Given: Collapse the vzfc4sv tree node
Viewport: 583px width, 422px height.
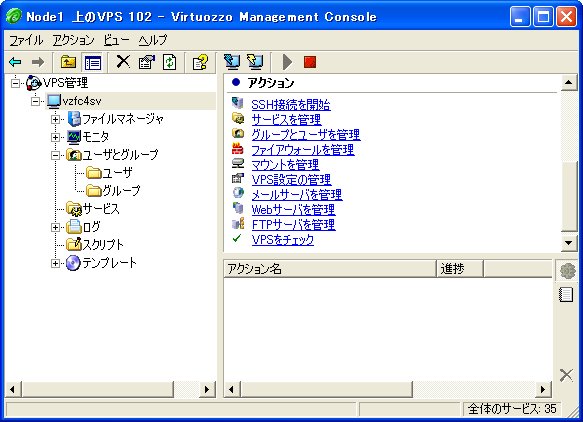Looking at the screenshot, I should (x=35, y=101).
